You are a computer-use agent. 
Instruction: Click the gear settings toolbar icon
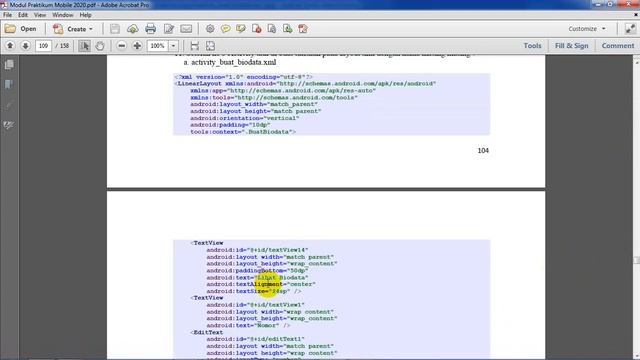(x=210, y=29)
